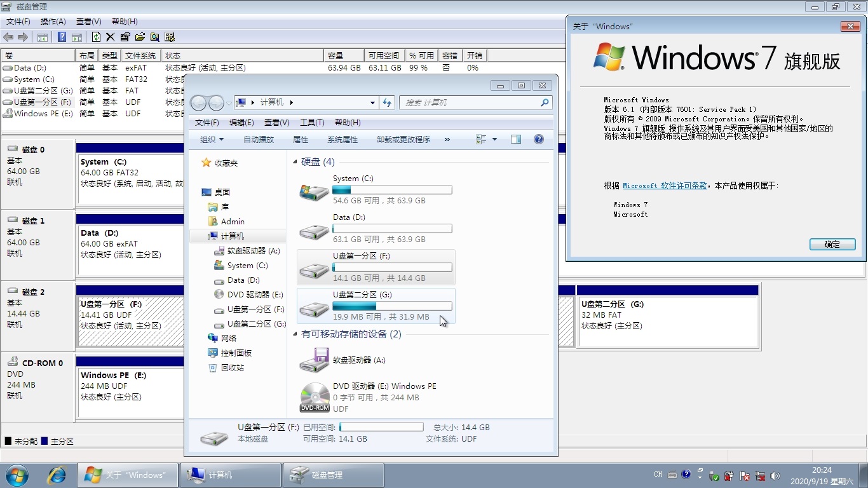The width and height of the screenshot is (868, 488).
Task: Open 工具(T) menu in Explorer
Action: (311, 123)
